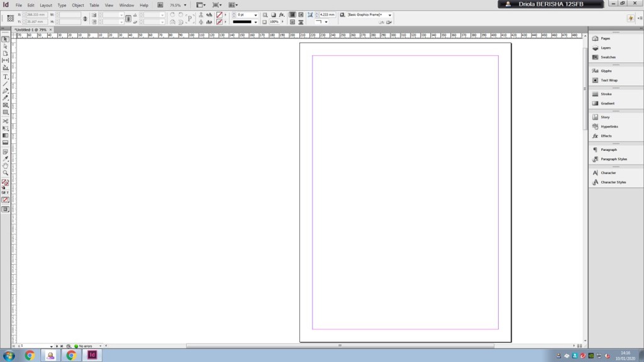
Task: Open the Layout menu
Action: (x=46, y=5)
